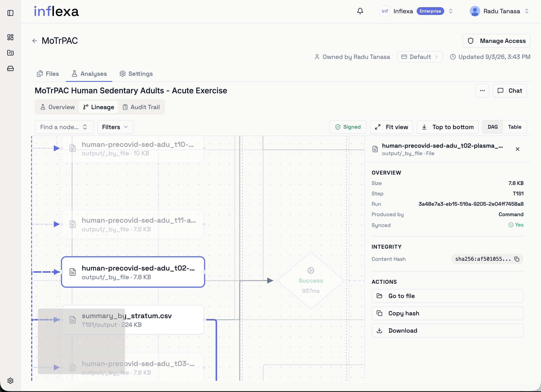Click the Run ID value 3a48e7a3-eb15...
Image resolution: width=541 pixels, height=392 pixels.
coord(471,204)
